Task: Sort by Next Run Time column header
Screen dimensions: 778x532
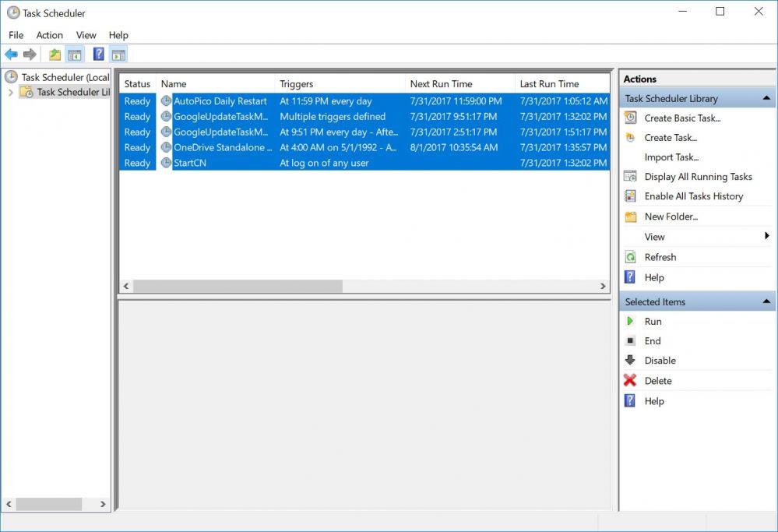Action: point(441,84)
